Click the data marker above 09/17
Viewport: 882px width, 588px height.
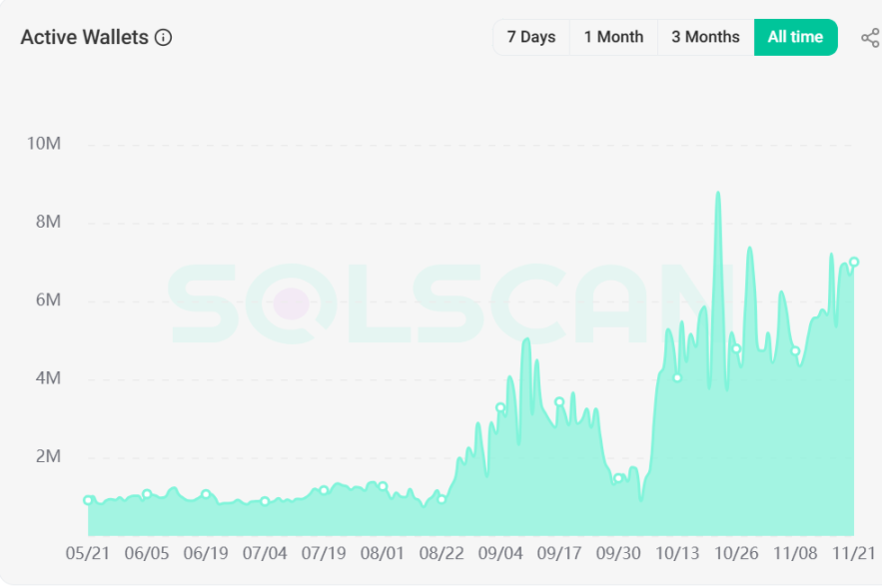[559, 402]
